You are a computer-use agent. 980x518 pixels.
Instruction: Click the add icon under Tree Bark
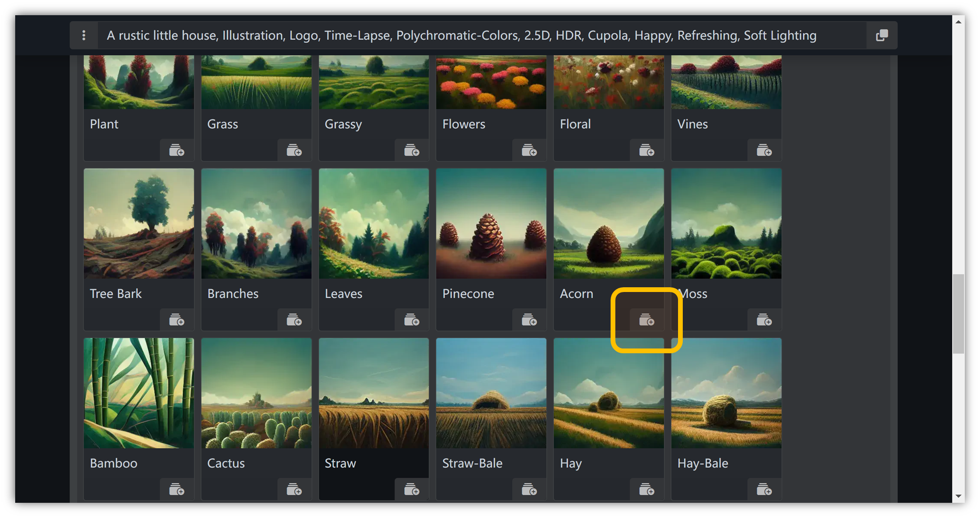[x=177, y=320]
